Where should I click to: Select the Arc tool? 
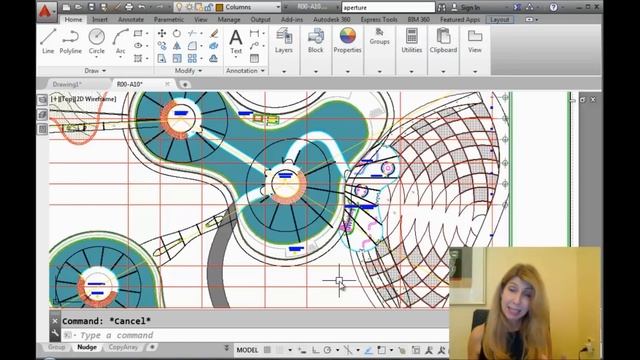pyautogui.click(x=120, y=41)
